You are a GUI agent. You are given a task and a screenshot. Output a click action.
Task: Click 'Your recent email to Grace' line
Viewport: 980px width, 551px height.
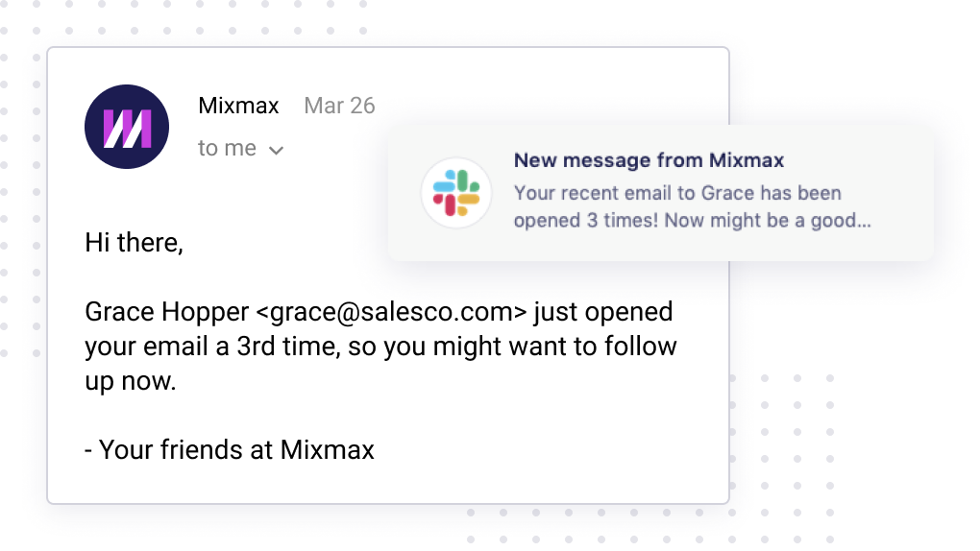635,193
